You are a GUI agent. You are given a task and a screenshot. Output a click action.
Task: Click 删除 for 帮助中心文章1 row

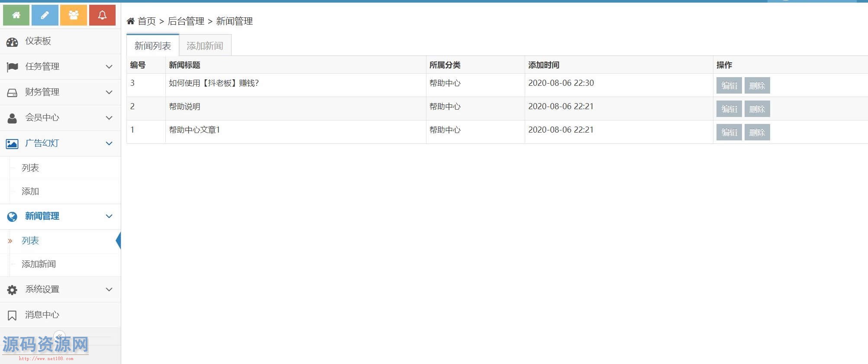757,132
